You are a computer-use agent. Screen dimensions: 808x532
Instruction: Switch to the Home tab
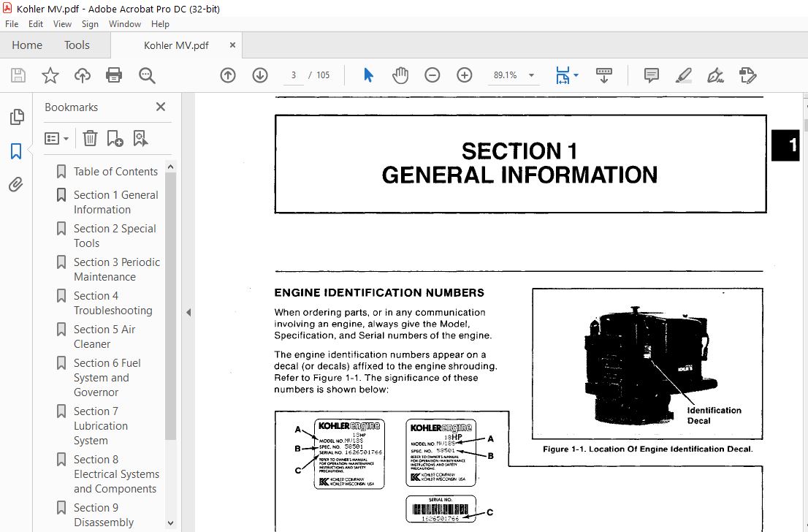(x=27, y=45)
